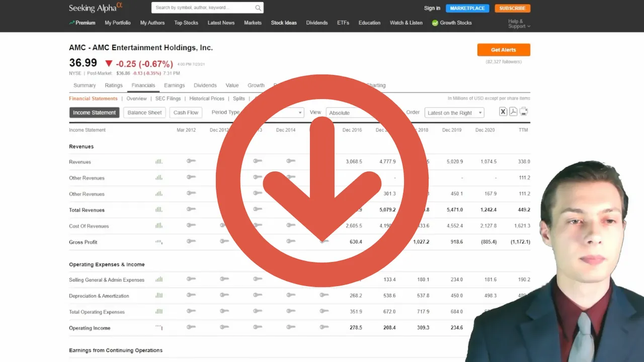Open the Earnings tab
This screenshot has width=644, height=362.
tap(175, 85)
